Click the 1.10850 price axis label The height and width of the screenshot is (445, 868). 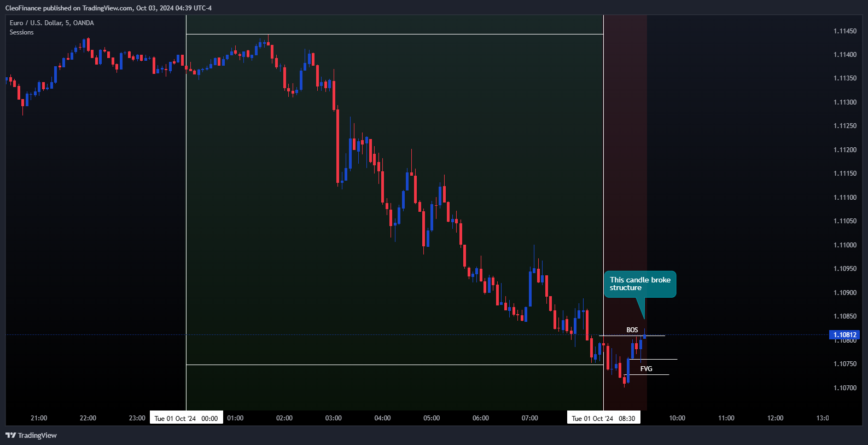(x=845, y=316)
